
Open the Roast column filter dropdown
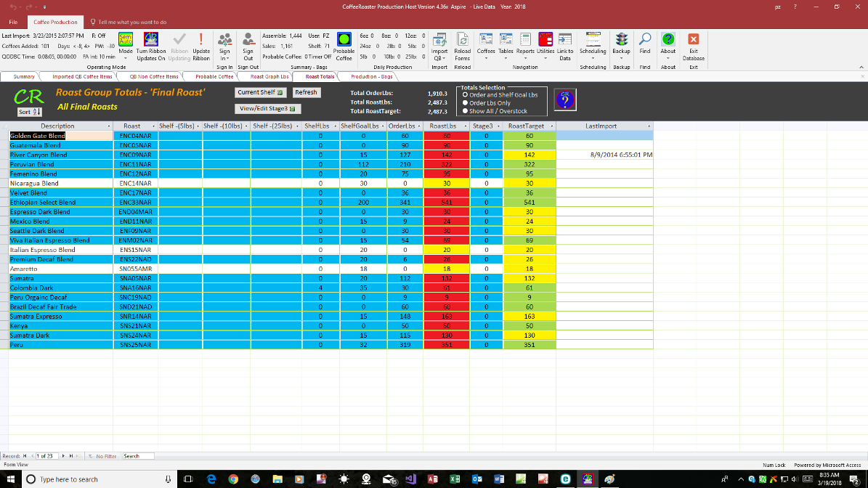[153, 126]
